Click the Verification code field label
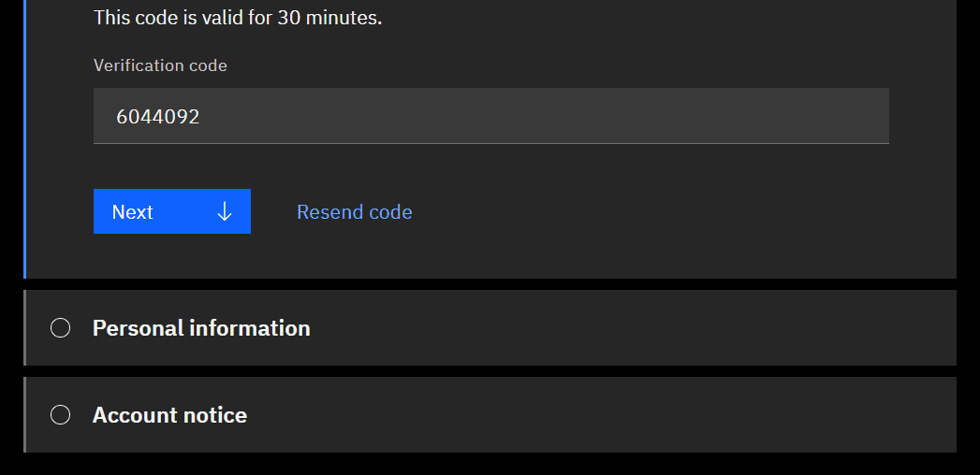 160,65
